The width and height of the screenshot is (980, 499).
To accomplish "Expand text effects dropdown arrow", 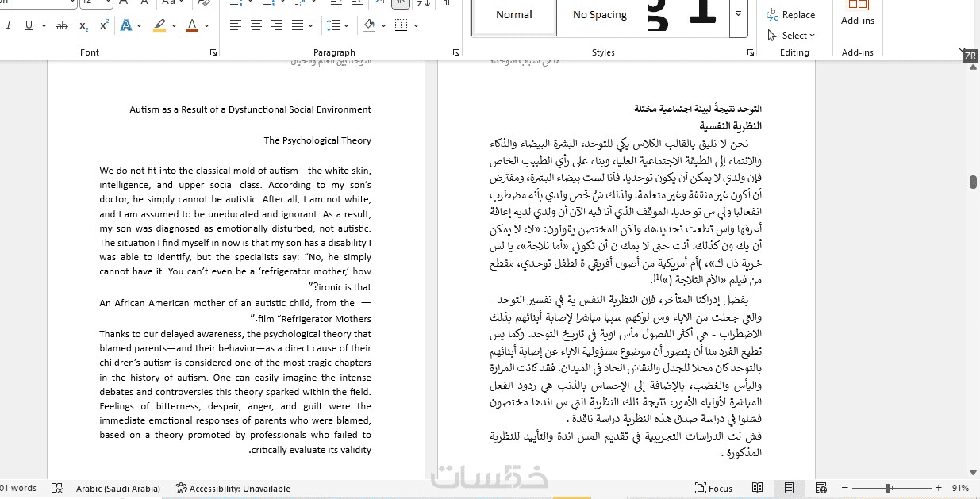I will pos(140,25).
